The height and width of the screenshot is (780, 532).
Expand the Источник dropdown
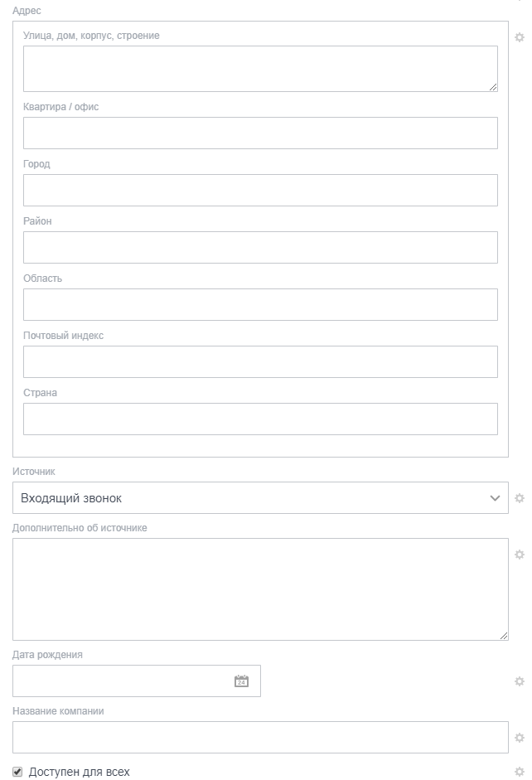point(260,498)
